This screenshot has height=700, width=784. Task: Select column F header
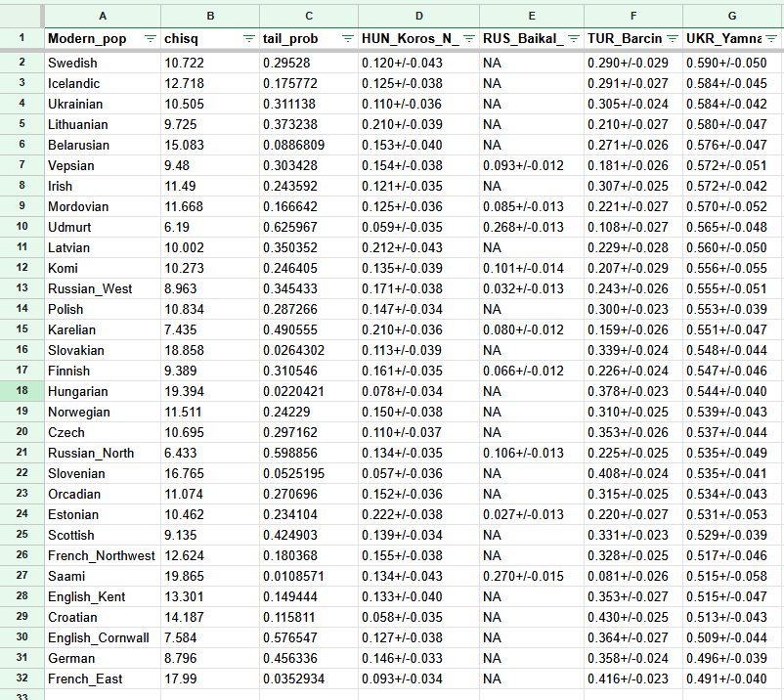pyautogui.click(x=633, y=16)
